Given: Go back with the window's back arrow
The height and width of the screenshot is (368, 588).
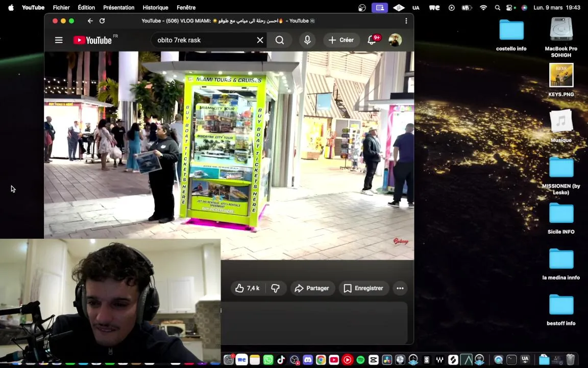Looking at the screenshot, I should [90, 21].
